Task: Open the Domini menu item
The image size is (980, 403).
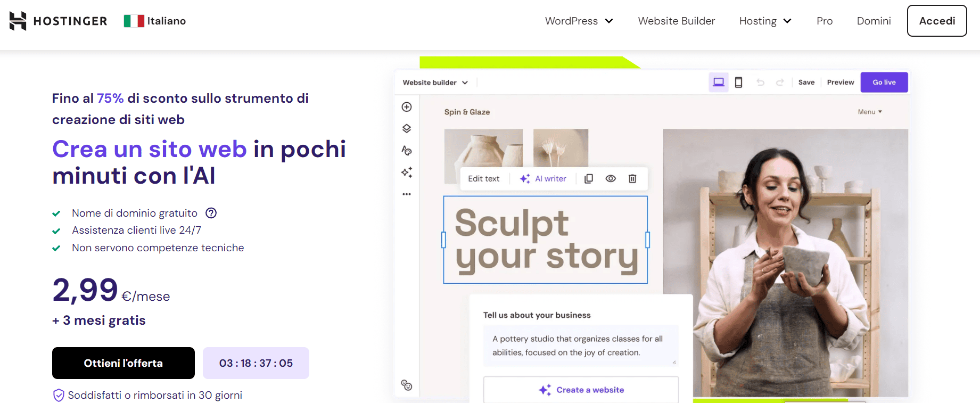Action: [874, 21]
